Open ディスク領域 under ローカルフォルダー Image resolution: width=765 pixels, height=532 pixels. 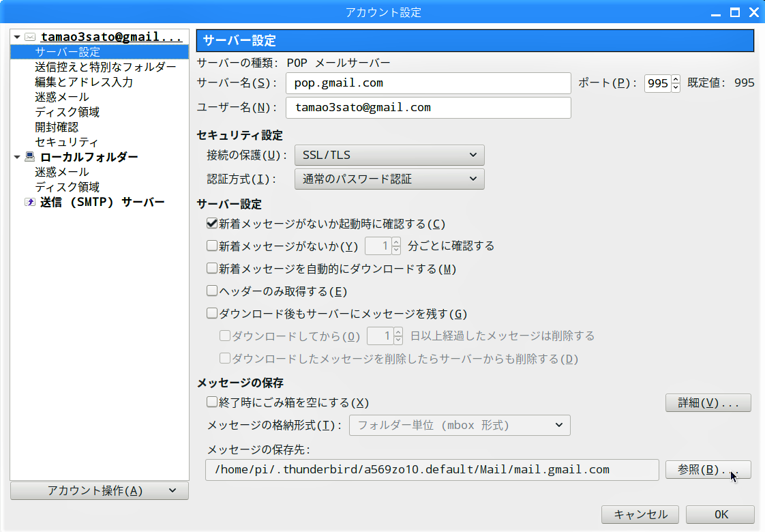click(67, 187)
